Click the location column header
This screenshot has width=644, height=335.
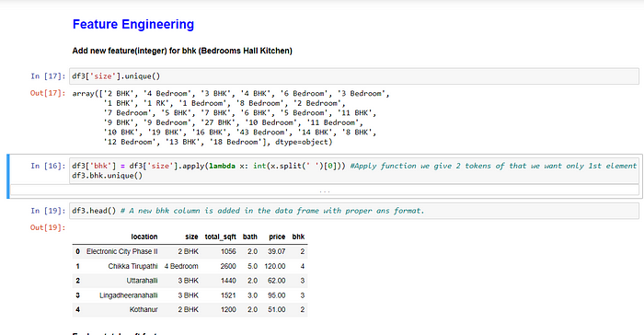pos(144,237)
